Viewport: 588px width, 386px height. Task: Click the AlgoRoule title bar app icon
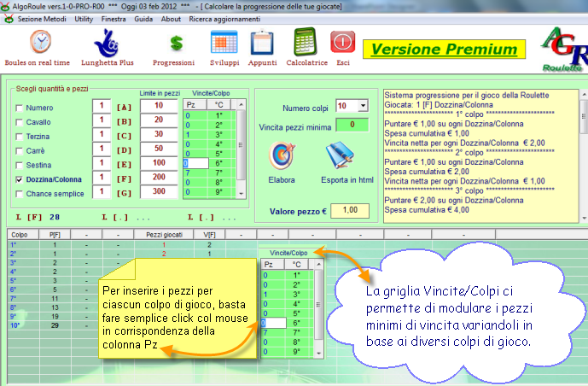[5, 6]
